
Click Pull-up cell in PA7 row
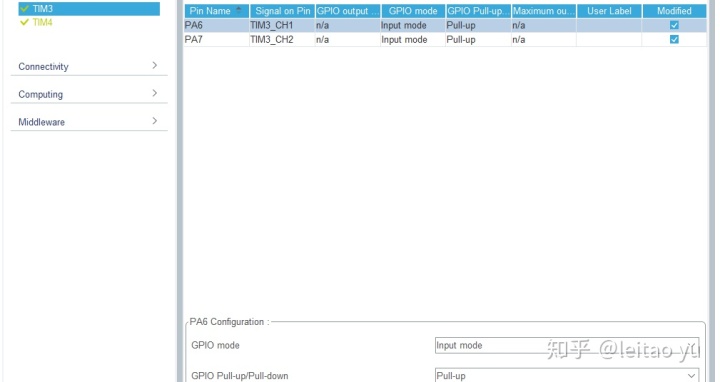478,39
